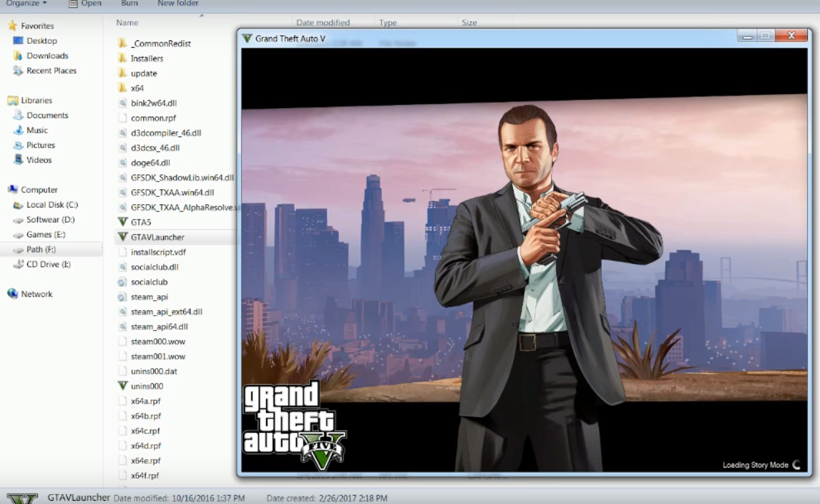Select Favorites star icon in sidebar
This screenshot has width=820, height=504.
[x=13, y=26]
